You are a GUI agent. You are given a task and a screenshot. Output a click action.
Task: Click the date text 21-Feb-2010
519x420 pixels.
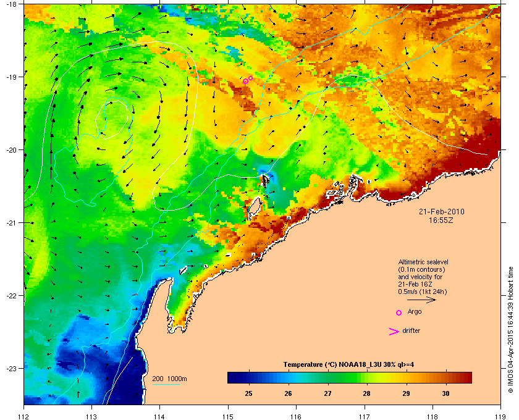pyautogui.click(x=442, y=212)
